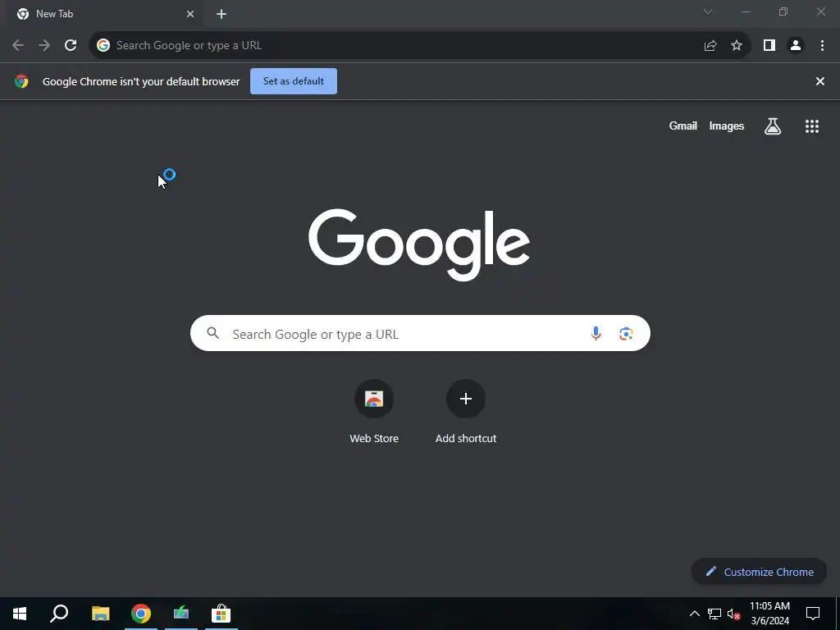Click the Chrome logo in the infobar
This screenshot has width=840, height=630.
pos(21,81)
